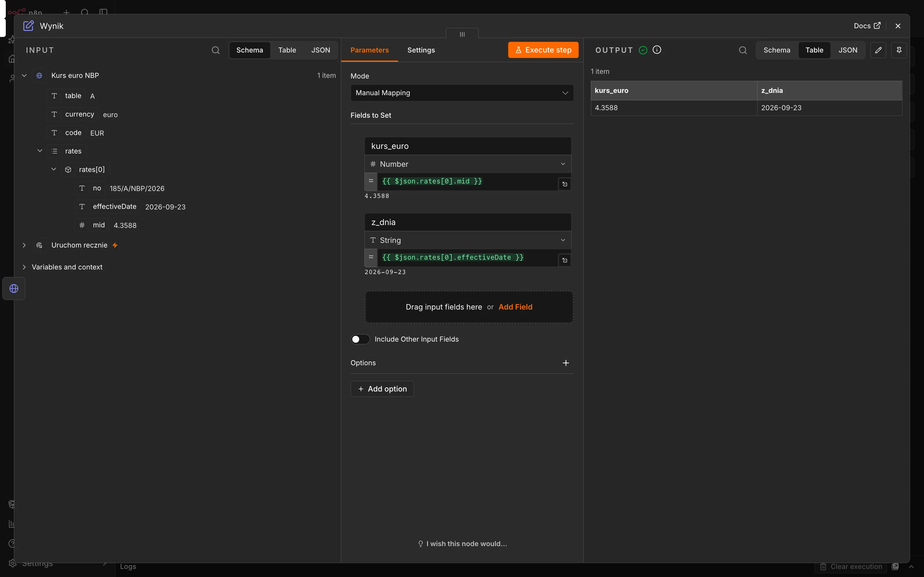Image resolution: width=924 pixels, height=577 pixels.
Task: Click the plus icon next to Options
Action: [566, 363]
